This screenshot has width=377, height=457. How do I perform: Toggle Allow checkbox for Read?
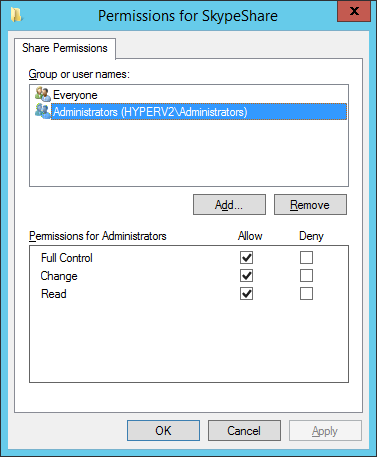point(246,294)
